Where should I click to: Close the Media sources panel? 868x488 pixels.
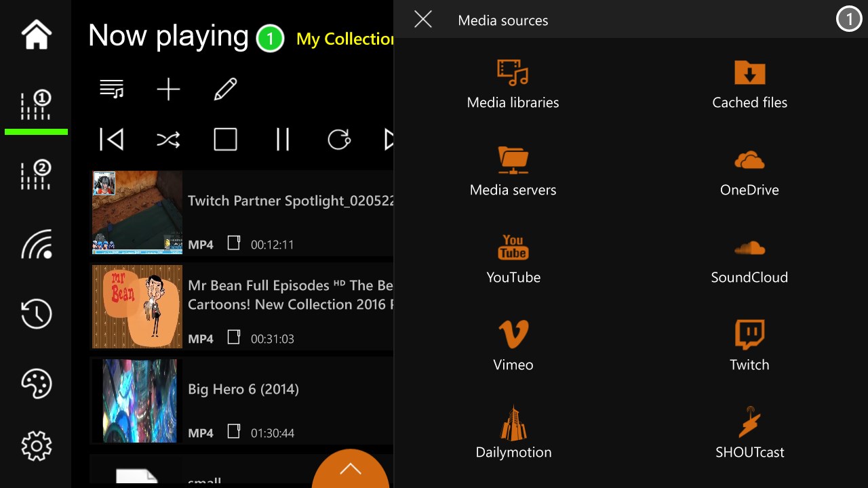pyautogui.click(x=423, y=20)
